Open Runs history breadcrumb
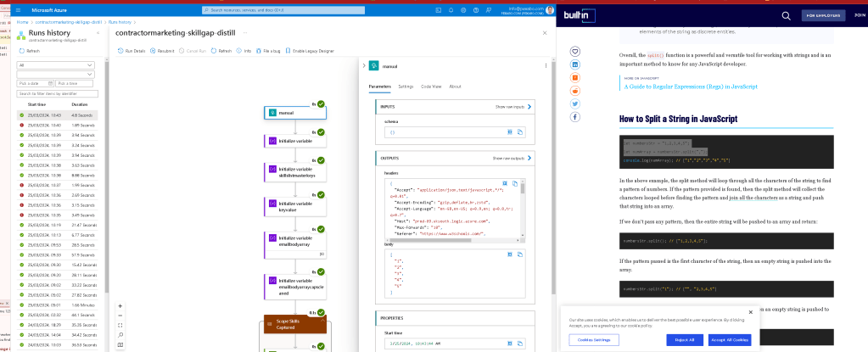Viewport: 868px width, 352px height. (120, 22)
